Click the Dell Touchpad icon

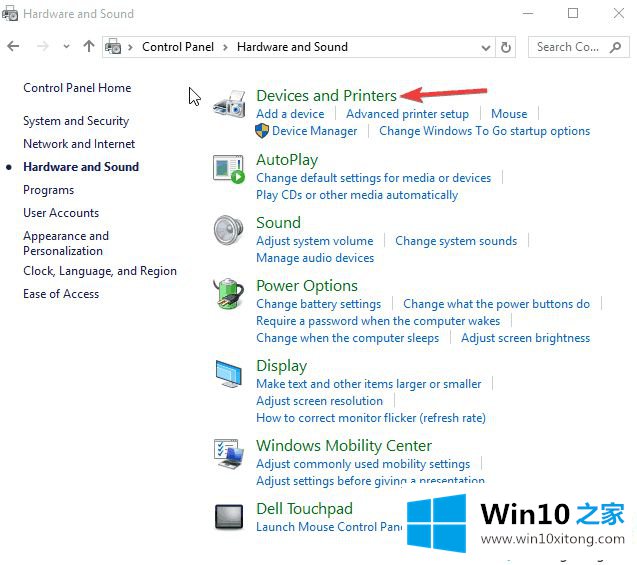coord(229,517)
